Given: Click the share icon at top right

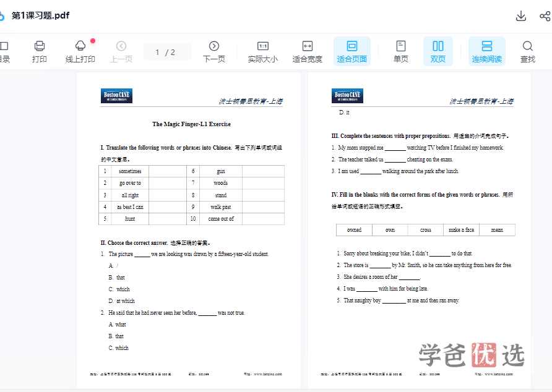Looking at the screenshot, I should [545, 16].
